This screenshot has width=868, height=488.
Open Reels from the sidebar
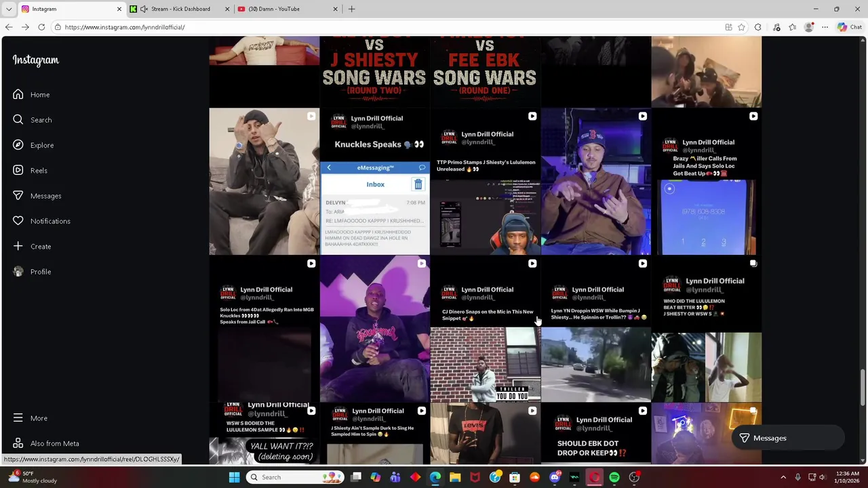pos(30,171)
